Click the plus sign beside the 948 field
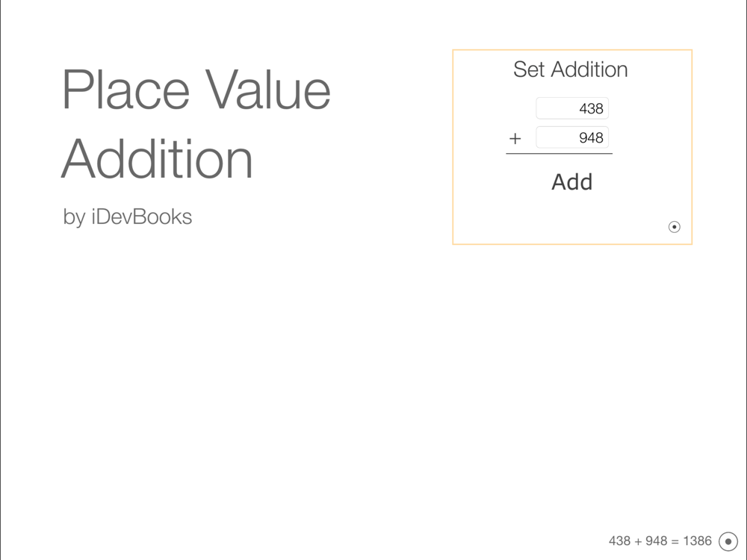747x560 pixels. coord(515,139)
